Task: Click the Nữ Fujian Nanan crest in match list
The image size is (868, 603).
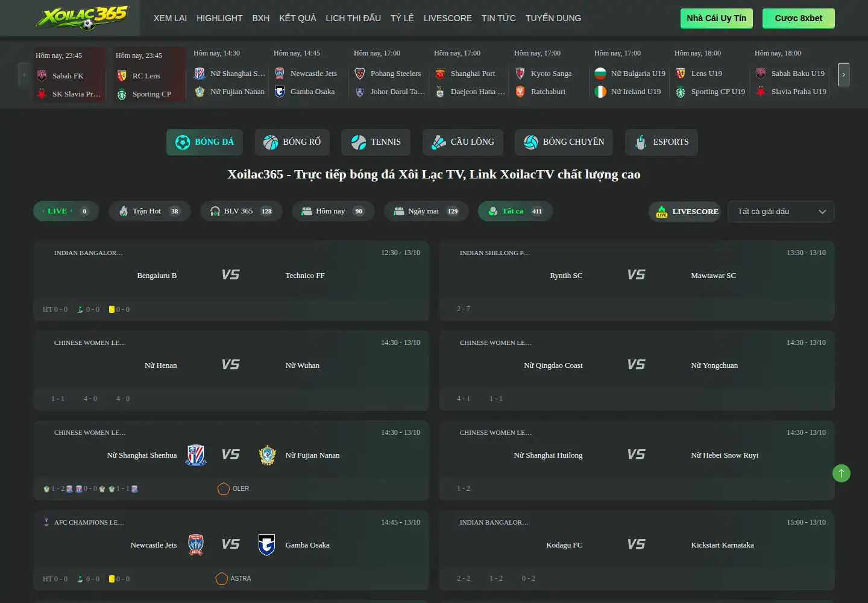Action: pyautogui.click(x=267, y=455)
